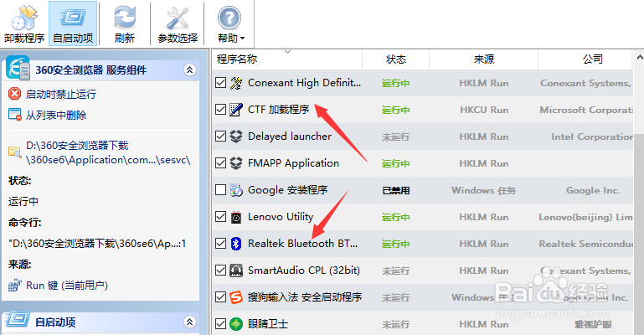
Task: Click the Google 安装程序 installer icon
Action: pyautogui.click(x=236, y=190)
